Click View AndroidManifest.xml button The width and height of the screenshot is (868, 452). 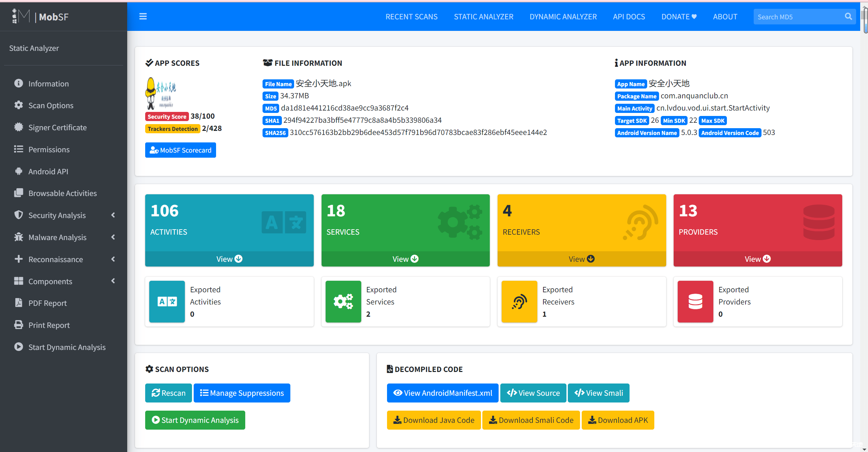click(x=443, y=393)
